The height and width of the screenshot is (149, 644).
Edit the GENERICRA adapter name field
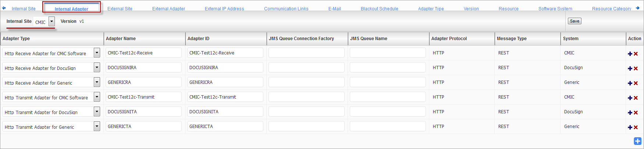pos(143,82)
